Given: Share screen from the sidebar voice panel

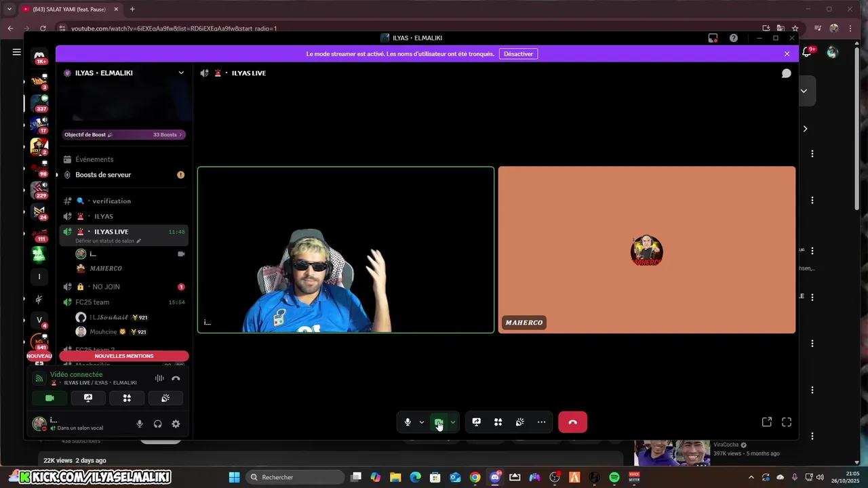Looking at the screenshot, I should 88,399.
